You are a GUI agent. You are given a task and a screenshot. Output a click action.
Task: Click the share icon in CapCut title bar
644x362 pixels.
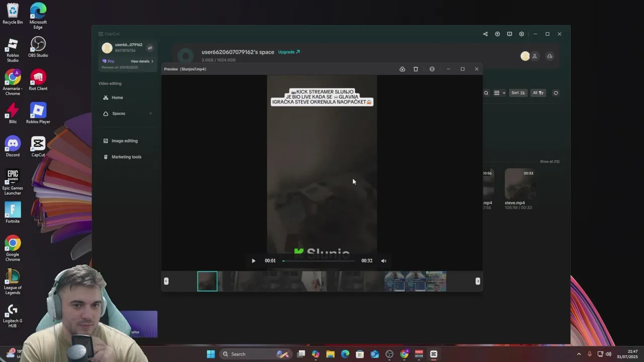click(x=485, y=34)
